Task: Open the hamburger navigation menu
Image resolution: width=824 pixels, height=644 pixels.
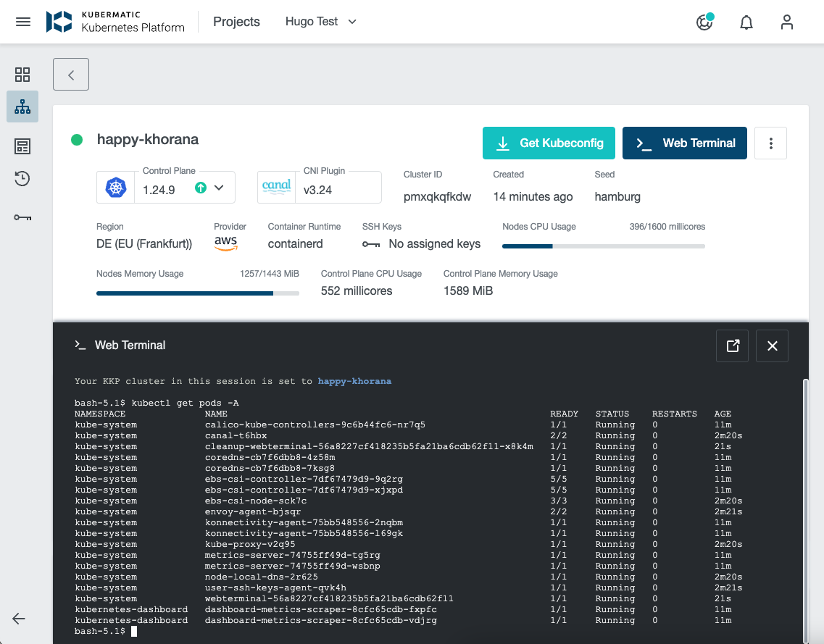Action: [22, 21]
